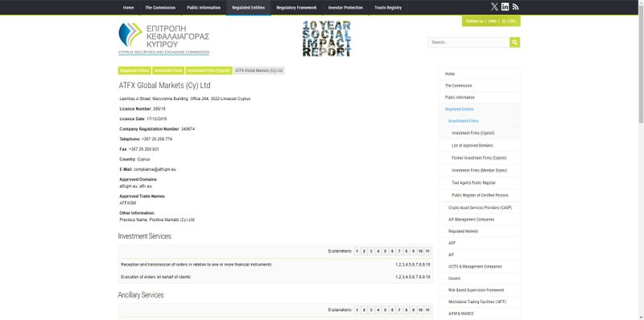Open Investment Firms (Member States) sidebar item
644x320 pixels.
479,170
